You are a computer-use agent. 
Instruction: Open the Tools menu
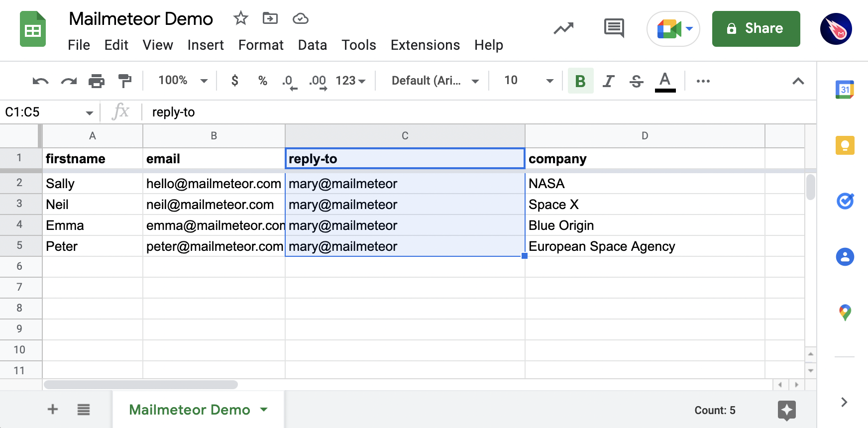pos(359,45)
